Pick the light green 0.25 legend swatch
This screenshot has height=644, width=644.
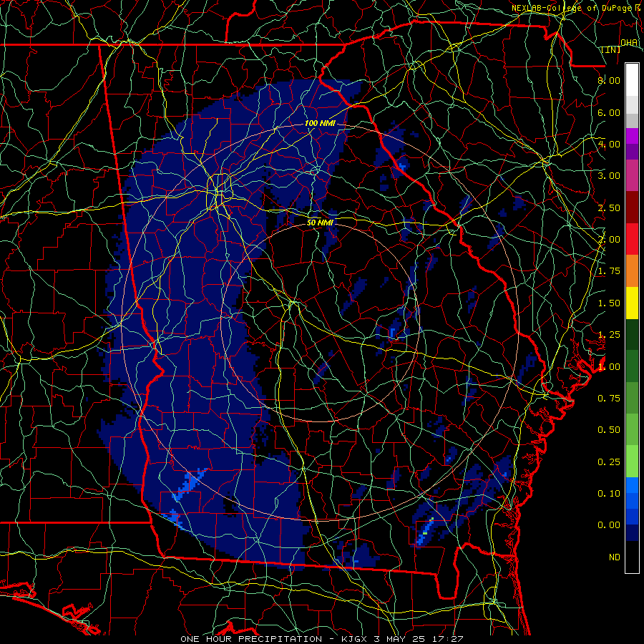tap(632, 462)
